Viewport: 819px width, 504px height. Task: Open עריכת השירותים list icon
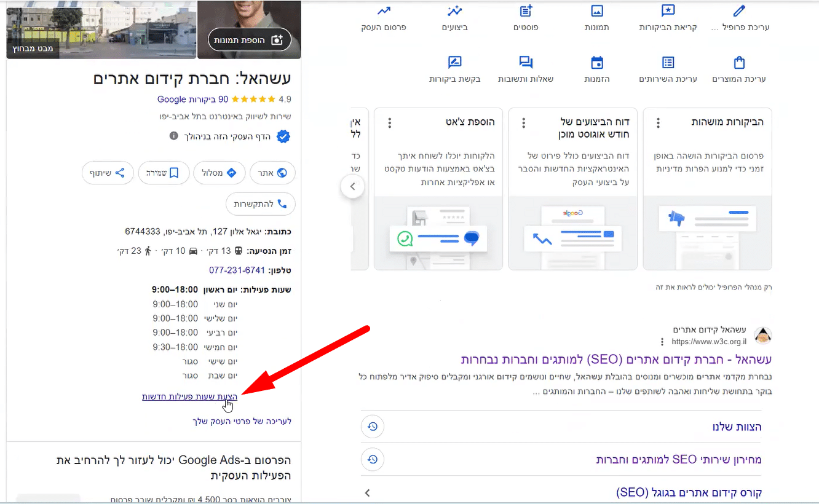tap(668, 63)
